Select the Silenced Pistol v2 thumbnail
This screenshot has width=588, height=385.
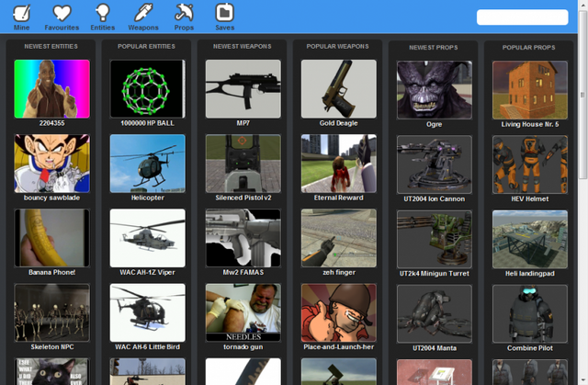pos(243,164)
